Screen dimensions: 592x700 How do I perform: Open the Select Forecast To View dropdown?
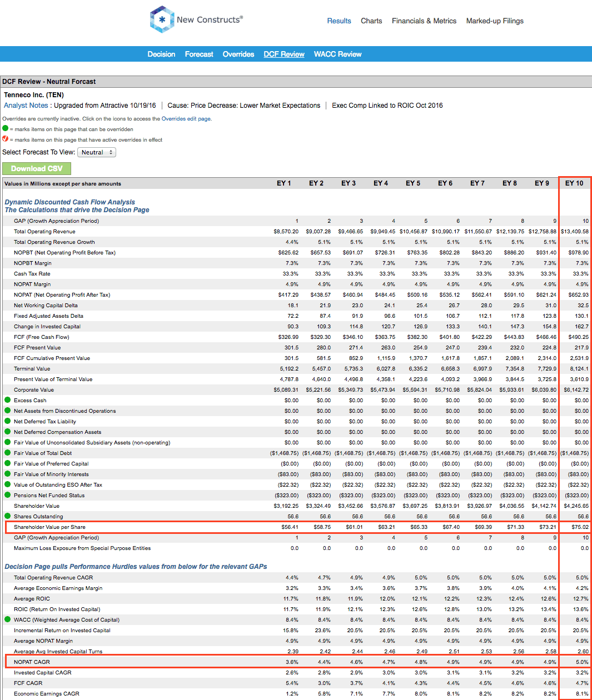click(x=97, y=152)
